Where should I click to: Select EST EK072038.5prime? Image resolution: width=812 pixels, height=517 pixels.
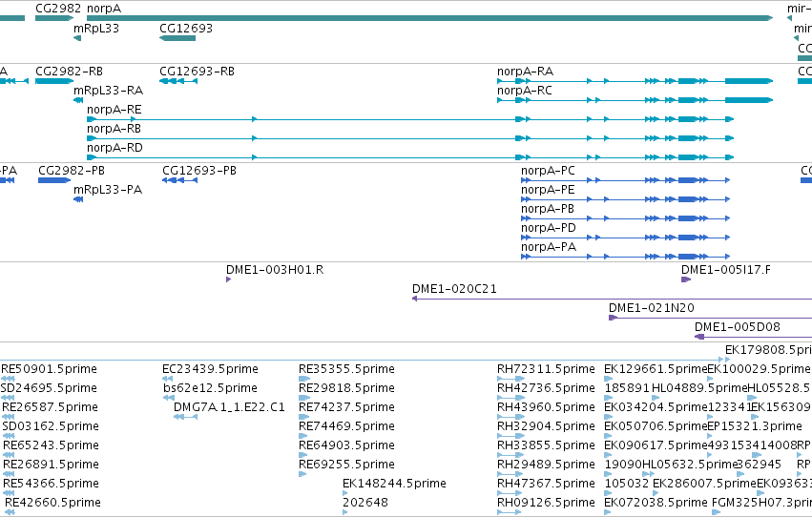656,503
